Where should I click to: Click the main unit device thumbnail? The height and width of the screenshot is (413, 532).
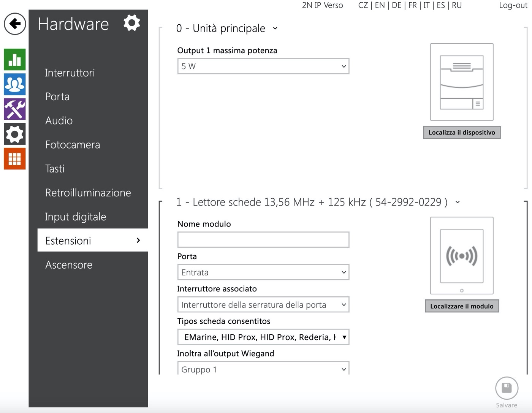[x=462, y=82]
